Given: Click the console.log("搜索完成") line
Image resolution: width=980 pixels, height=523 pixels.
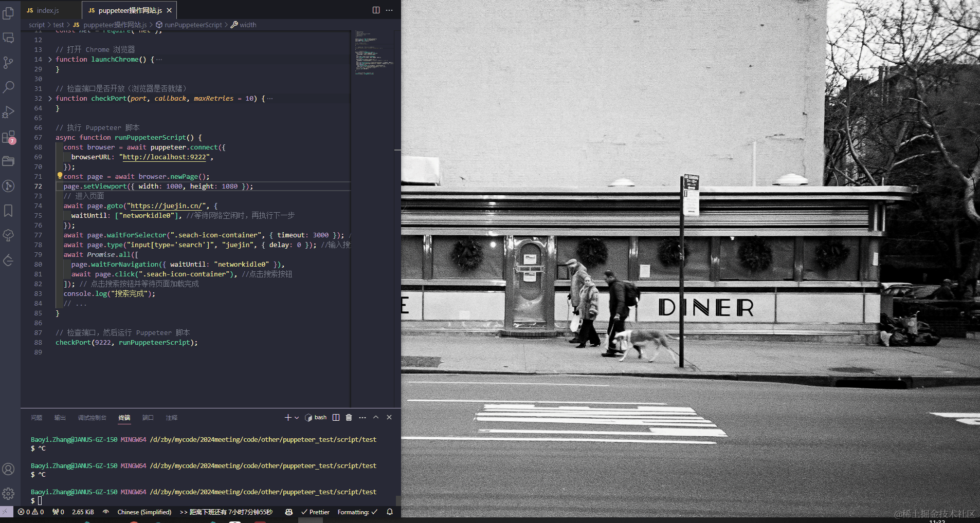Looking at the screenshot, I should (x=109, y=294).
